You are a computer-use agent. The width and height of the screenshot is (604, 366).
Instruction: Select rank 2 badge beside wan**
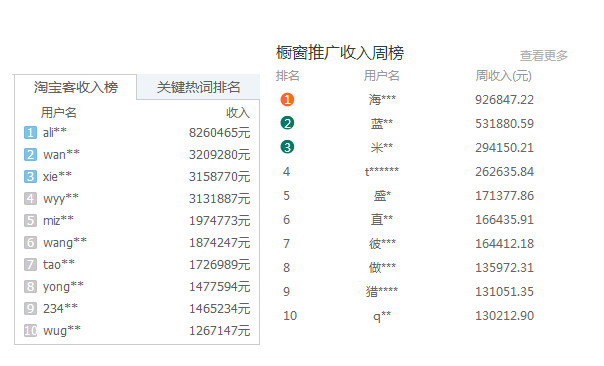tap(30, 154)
